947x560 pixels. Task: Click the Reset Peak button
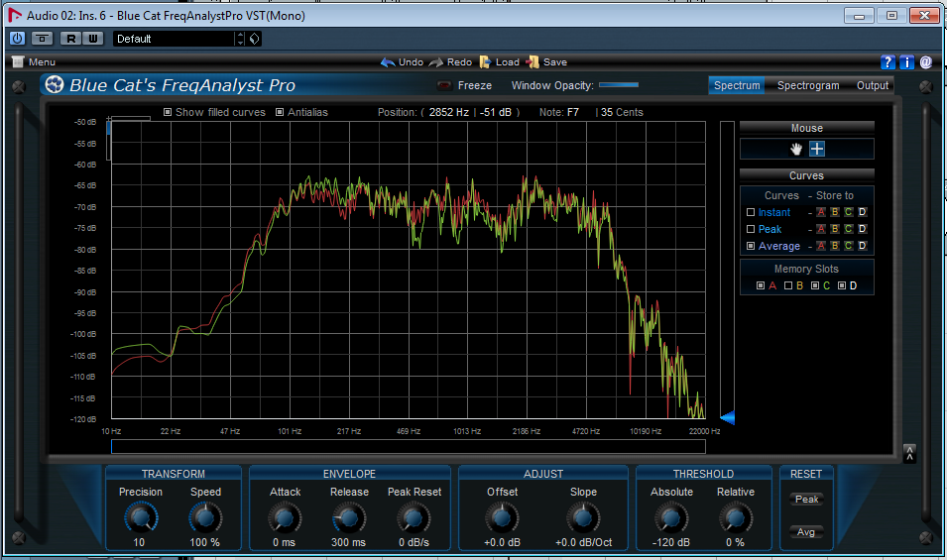point(806,500)
